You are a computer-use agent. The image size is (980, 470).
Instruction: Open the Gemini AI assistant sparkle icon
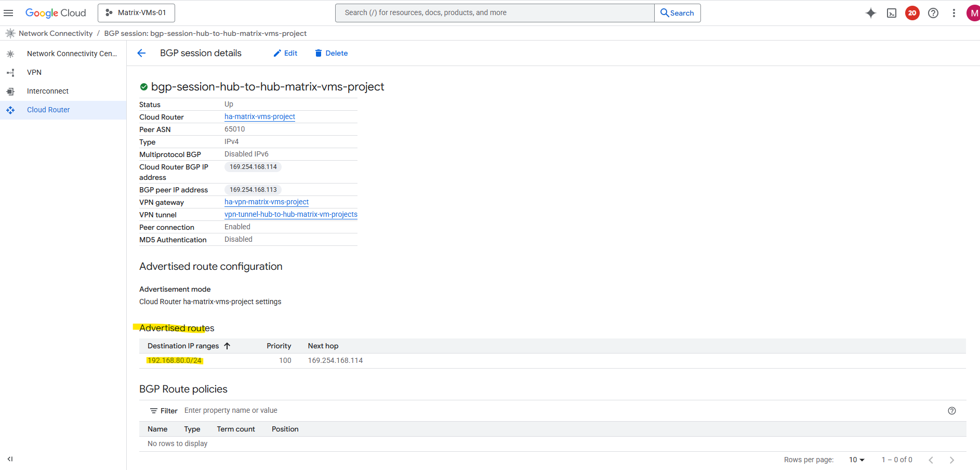[x=871, y=13]
